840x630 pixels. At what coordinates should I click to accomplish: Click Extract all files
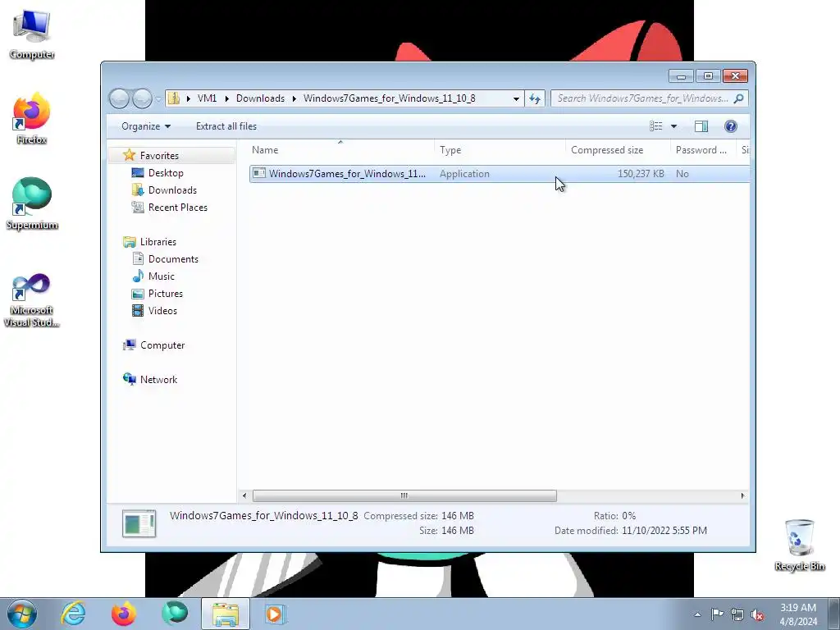(x=226, y=126)
